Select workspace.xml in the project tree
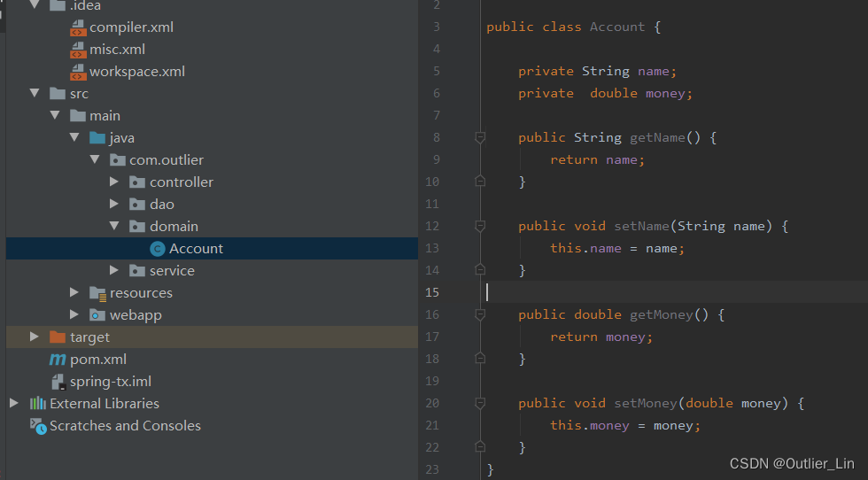This screenshot has width=868, height=480. click(x=137, y=72)
